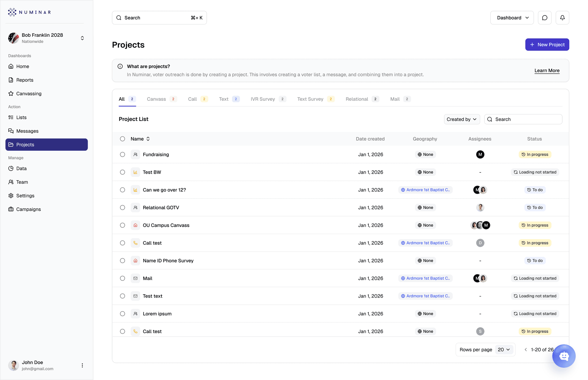Click the info icon beside What are projects
This screenshot has width=588, height=380.
(x=120, y=66)
